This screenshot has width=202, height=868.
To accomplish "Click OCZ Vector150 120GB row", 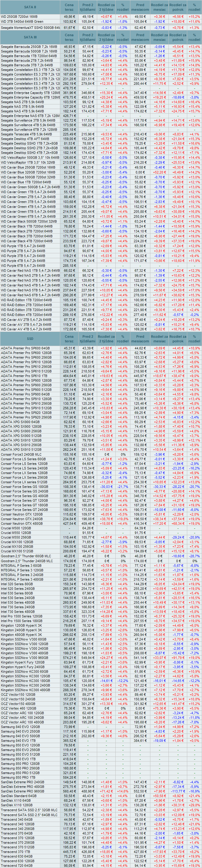I will tap(101, 695).
